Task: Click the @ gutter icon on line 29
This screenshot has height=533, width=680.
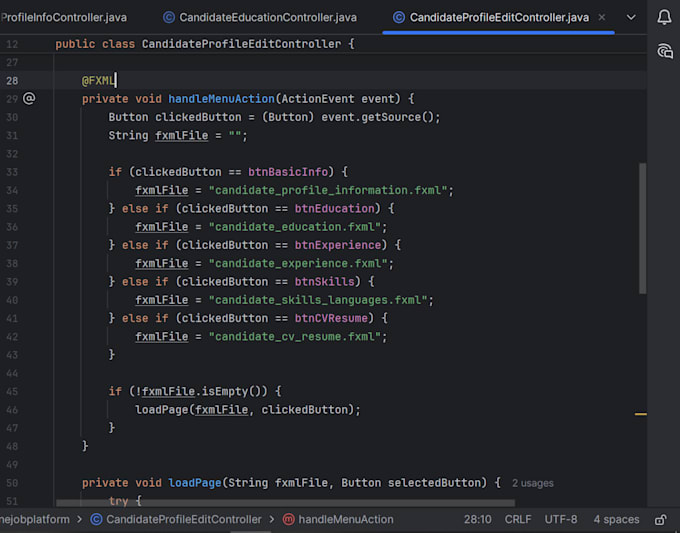Action: tap(29, 98)
